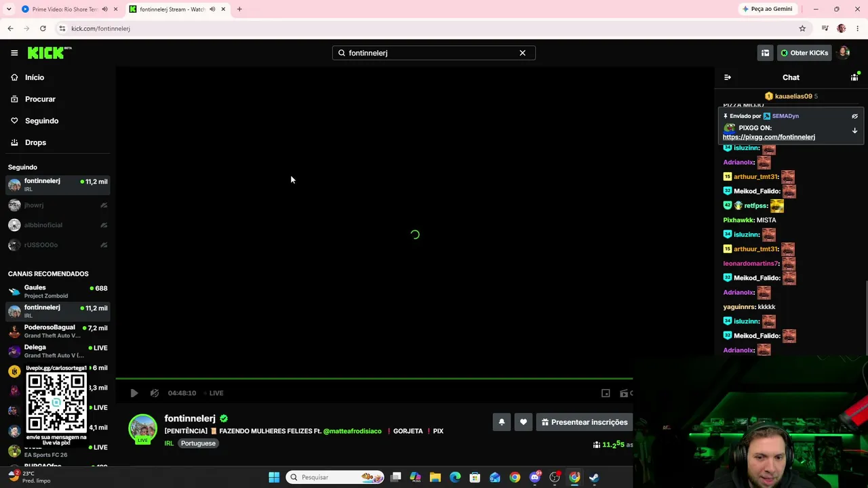Image resolution: width=868 pixels, height=488 pixels.
Task: Click the @matteafrodisiaco mention
Action: point(353,431)
